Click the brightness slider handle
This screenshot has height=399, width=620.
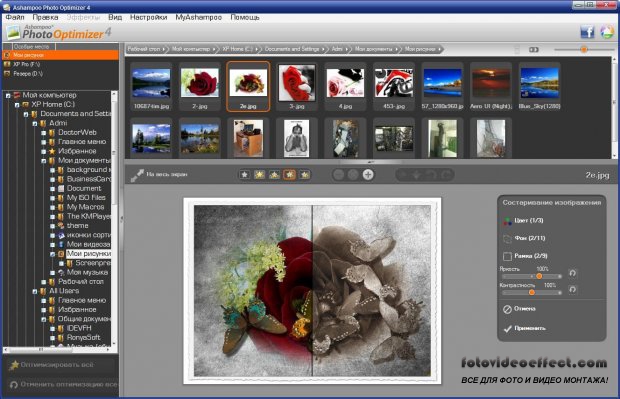click(x=539, y=276)
